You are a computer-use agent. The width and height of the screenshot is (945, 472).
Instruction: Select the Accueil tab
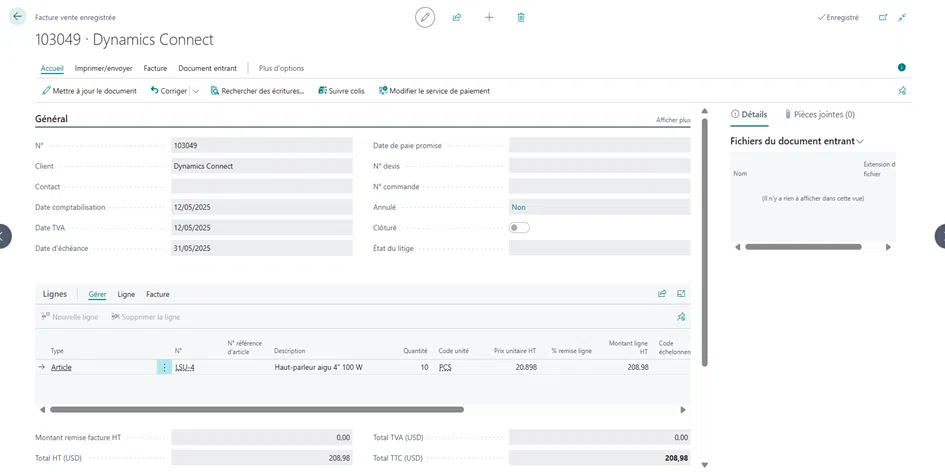[x=52, y=68]
